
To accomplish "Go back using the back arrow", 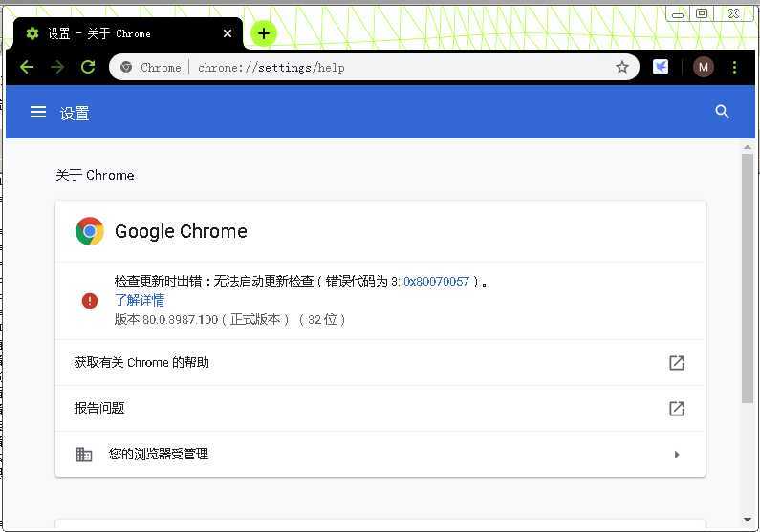I will 27,67.
